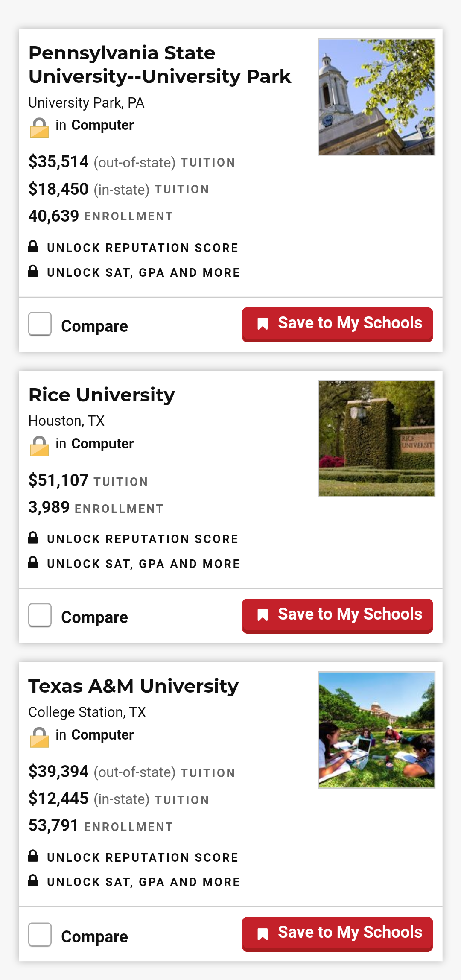Click the black lock icon beside Rice SAT, GPA

point(33,563)
